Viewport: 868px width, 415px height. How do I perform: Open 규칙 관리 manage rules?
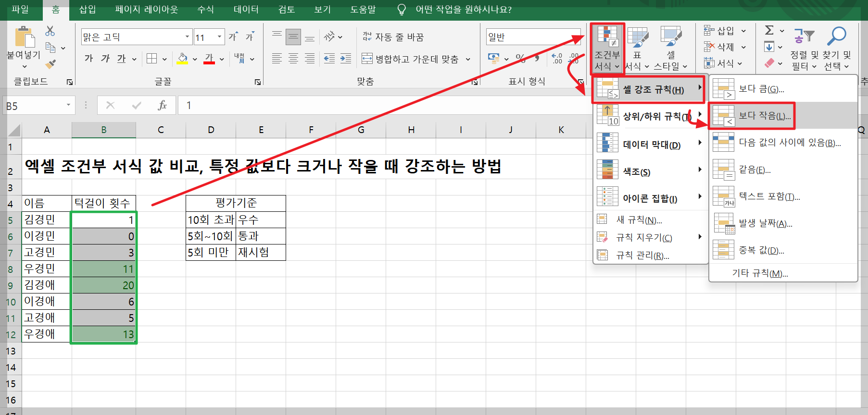click(650, 255)
